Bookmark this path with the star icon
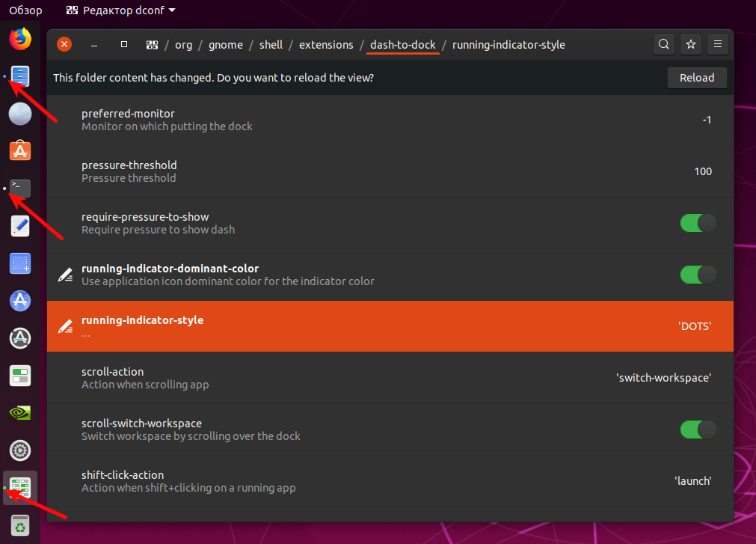756x544 pixels. [691, 44]
